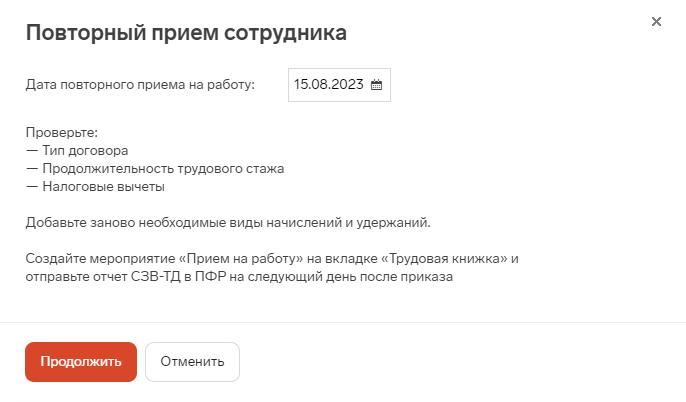Open the calendar picker icon

376,85
